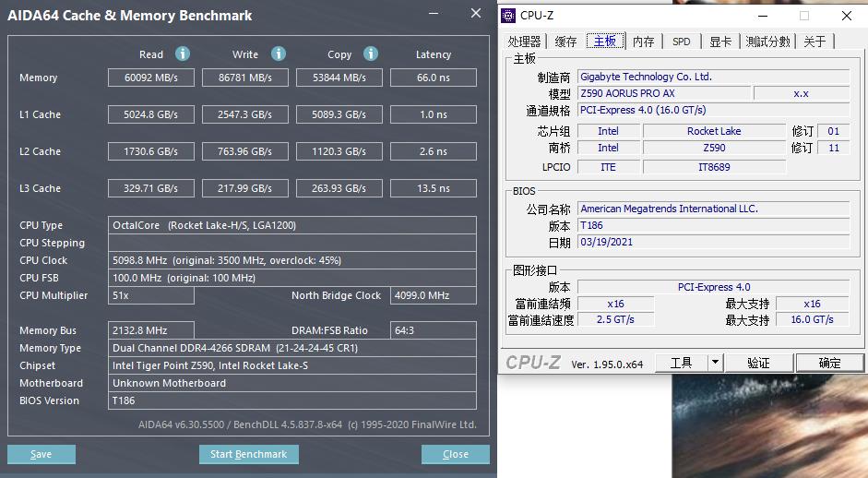Viewport: 868px width, 478px height.
Task: Click the PCI-Express 4.0 (16.0 GT/s) bus spec field
Action: [x=714, y=110]
